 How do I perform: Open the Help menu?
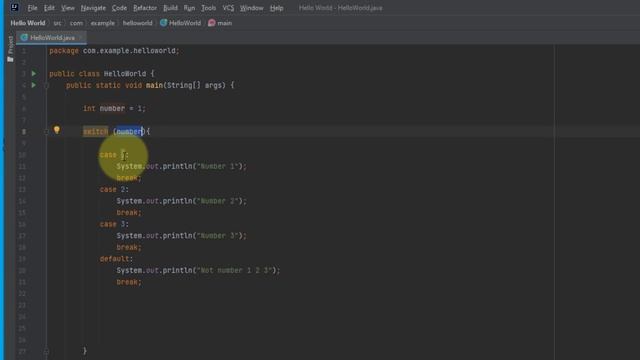[276, 8]
